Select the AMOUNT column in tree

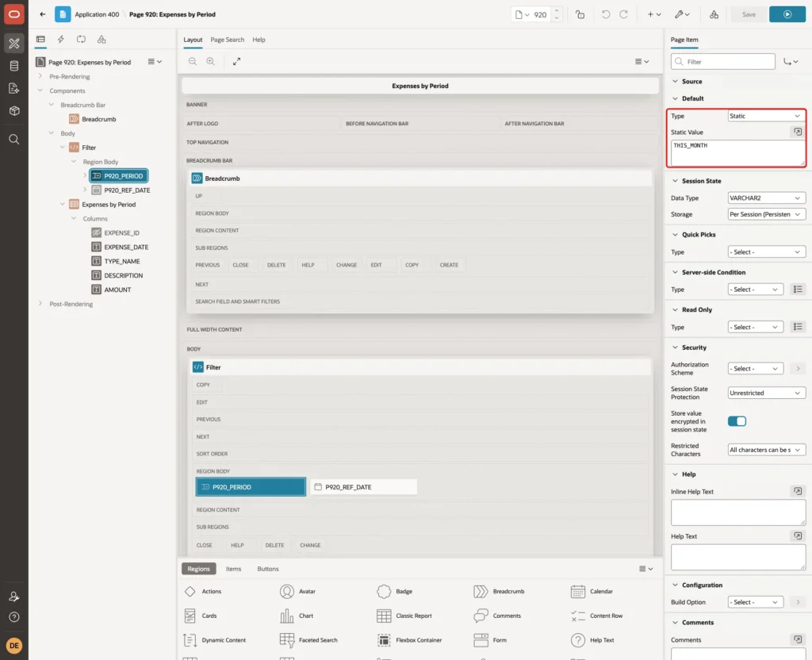click(x=117, y=290)
